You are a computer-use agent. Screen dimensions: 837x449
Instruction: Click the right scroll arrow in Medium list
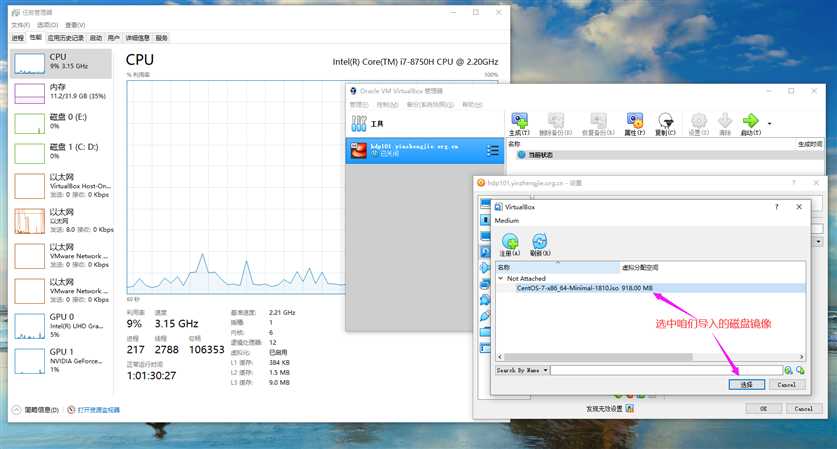pos(801,357)
